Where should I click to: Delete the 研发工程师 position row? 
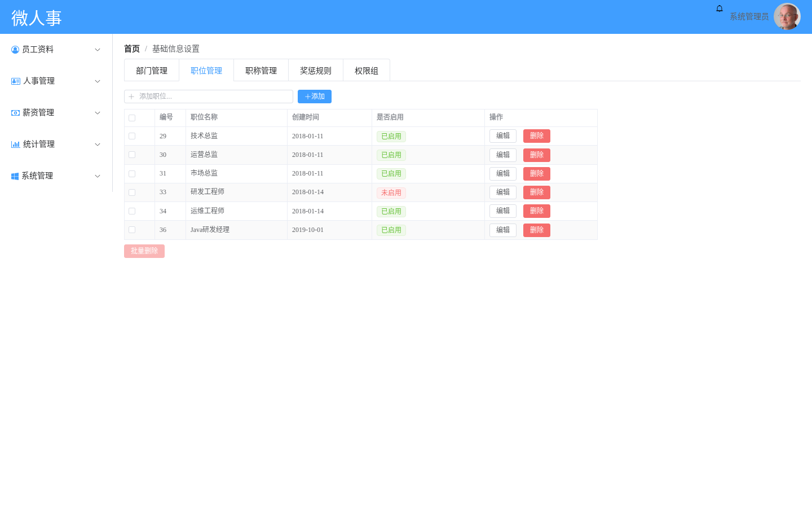pos(537,192)
